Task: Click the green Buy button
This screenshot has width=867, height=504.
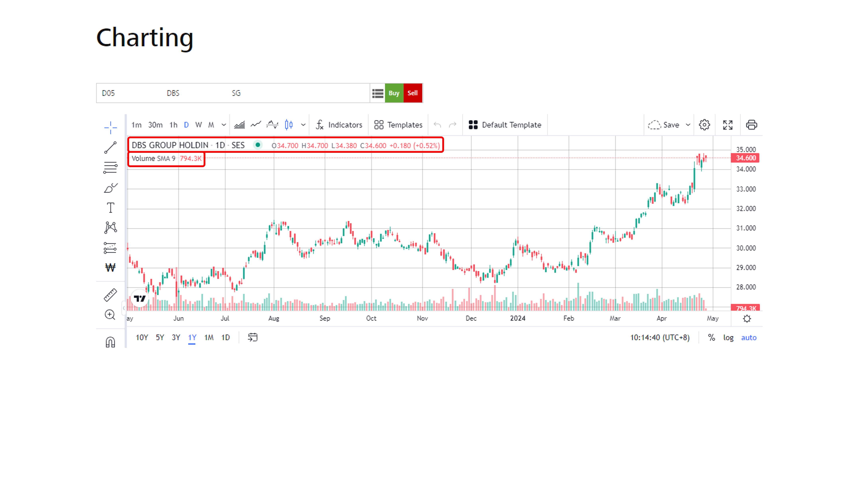Action: (x=394, y=93)
